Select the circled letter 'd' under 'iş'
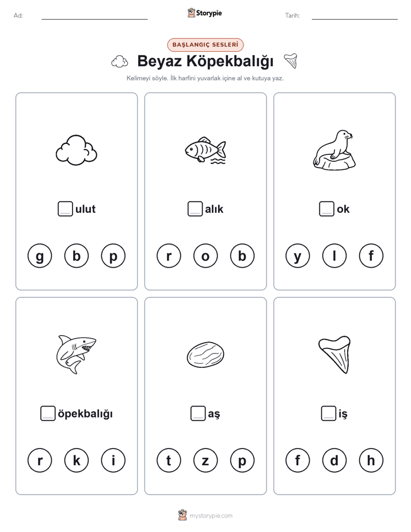Screen dimensions: 411x532 (334, 461)
